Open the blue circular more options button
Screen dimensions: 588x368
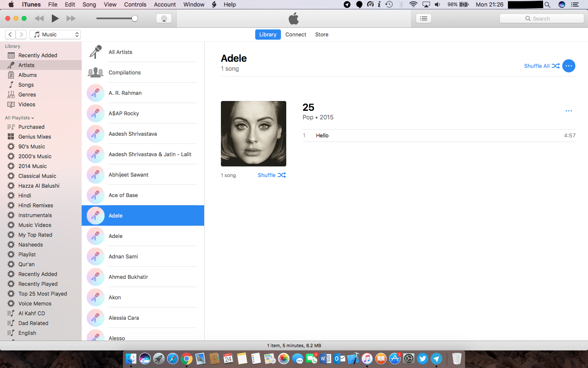(569, 66)
